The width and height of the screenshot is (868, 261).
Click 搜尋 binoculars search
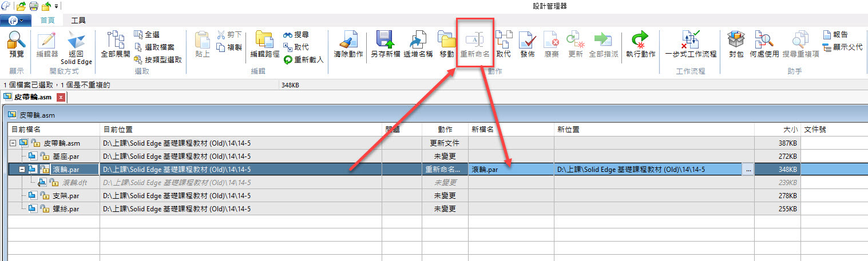(x=297, y=35)
